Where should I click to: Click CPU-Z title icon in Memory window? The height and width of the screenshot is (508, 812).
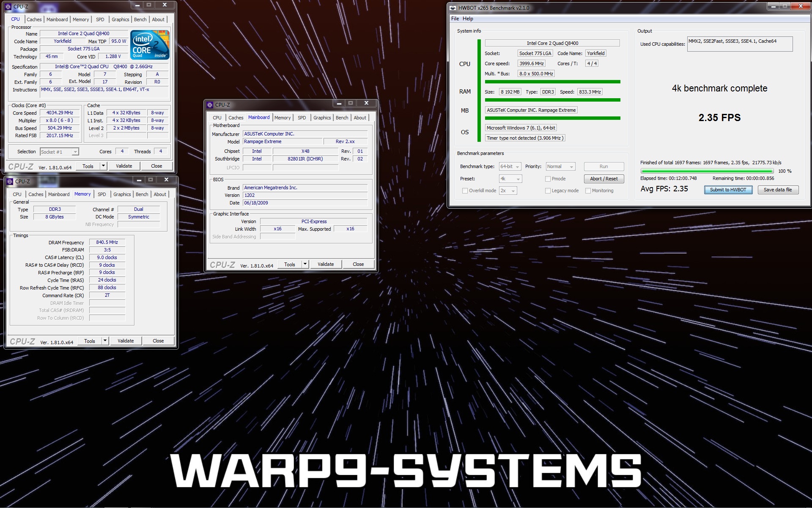[10, 181]
